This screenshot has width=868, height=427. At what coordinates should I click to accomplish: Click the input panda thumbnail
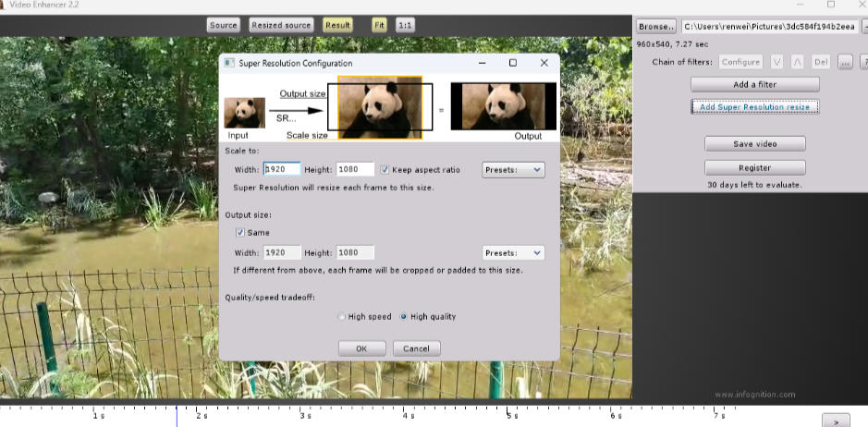[244, 113]
